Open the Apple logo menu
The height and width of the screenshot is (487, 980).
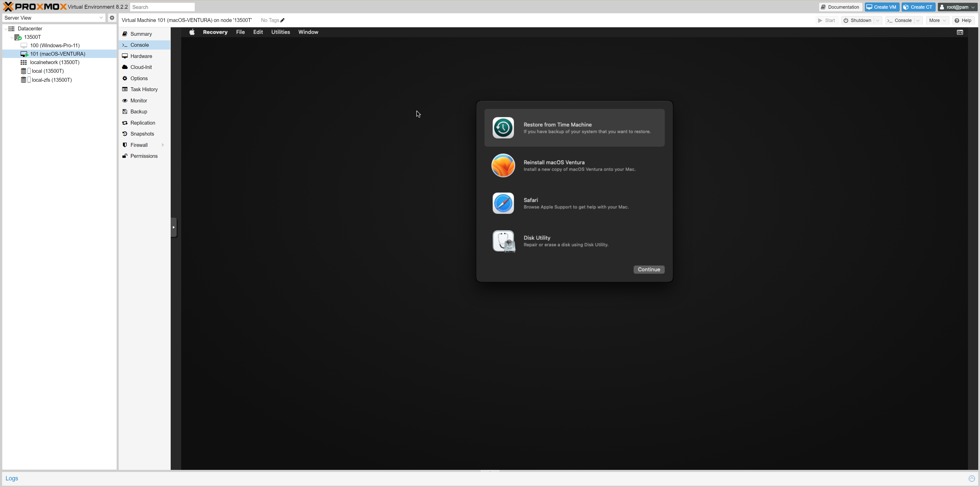coord(192,32)
